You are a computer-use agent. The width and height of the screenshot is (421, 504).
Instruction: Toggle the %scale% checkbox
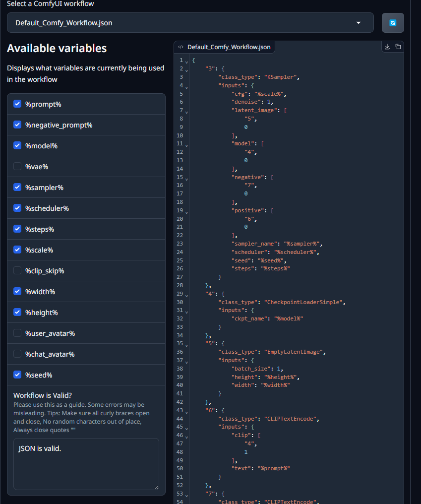pos(17,250)
